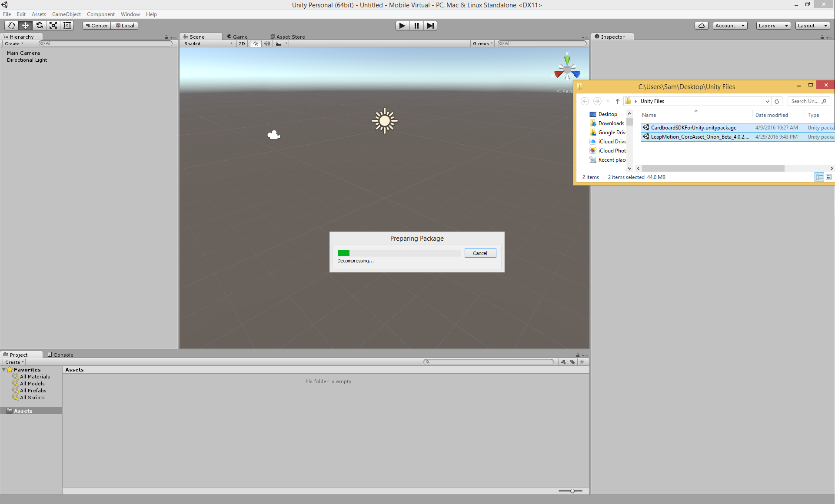This screenshot has width=835, height=504.
Task: Switch to the Console tab
Action: click(60, 355)
